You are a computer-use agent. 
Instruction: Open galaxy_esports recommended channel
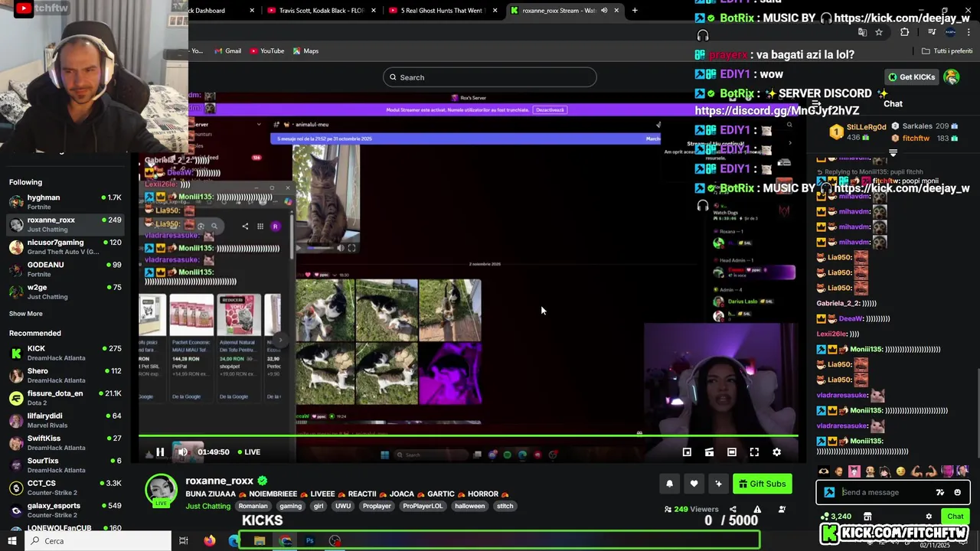tap(65, 510)
